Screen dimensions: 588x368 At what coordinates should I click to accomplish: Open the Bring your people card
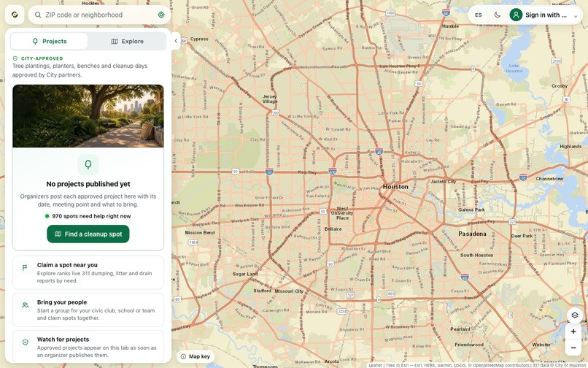88,310
